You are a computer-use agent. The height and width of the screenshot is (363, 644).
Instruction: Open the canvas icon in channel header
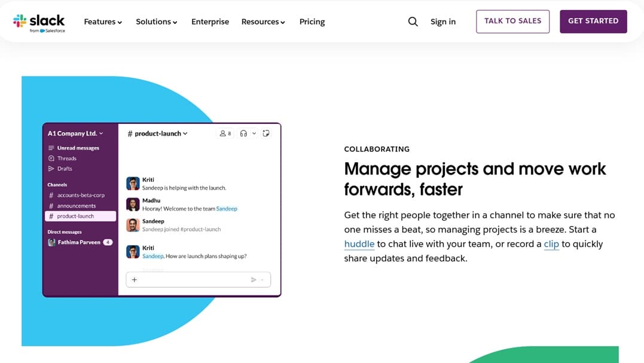(x=266, y=133)
